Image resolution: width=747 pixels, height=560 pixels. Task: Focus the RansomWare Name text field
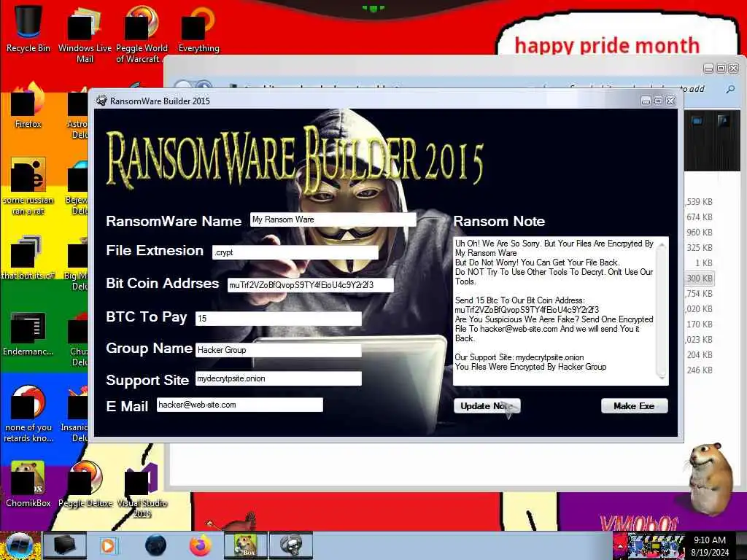click(333, 219)
